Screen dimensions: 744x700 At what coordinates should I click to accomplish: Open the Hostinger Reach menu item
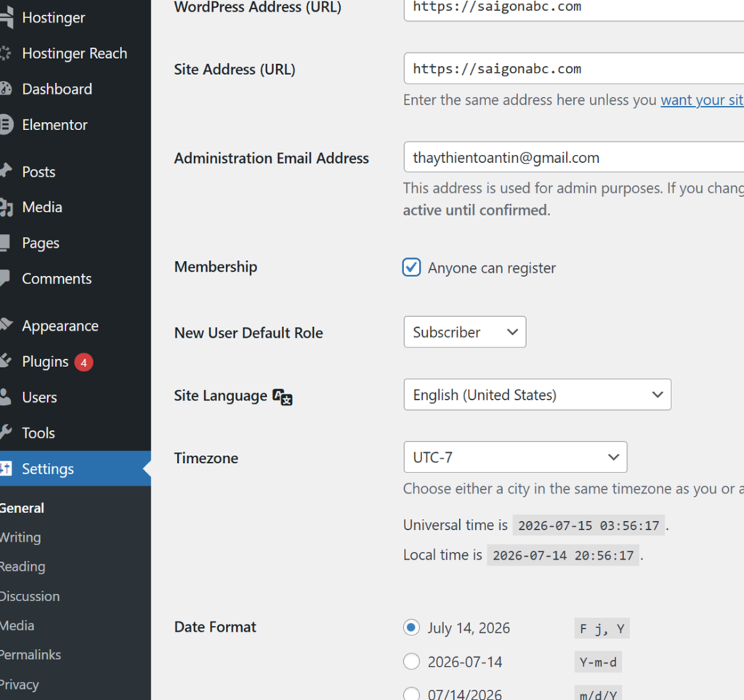pyautogui.click(x=76, y=53)
